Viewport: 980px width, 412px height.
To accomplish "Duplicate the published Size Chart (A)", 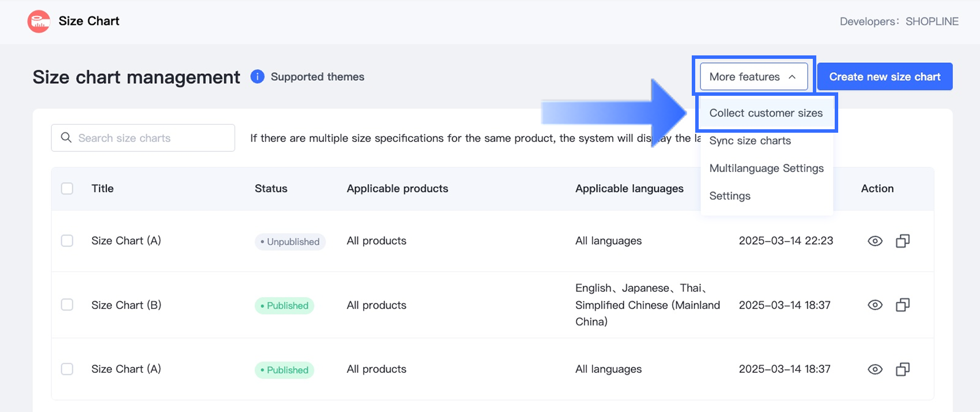I will [x=902, y=369].
